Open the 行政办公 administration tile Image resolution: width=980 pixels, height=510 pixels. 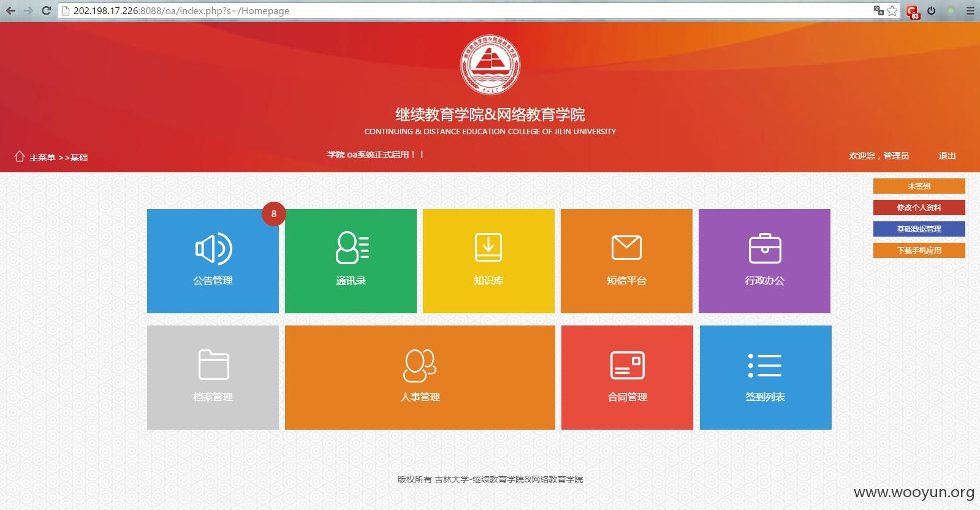point(764,261)
